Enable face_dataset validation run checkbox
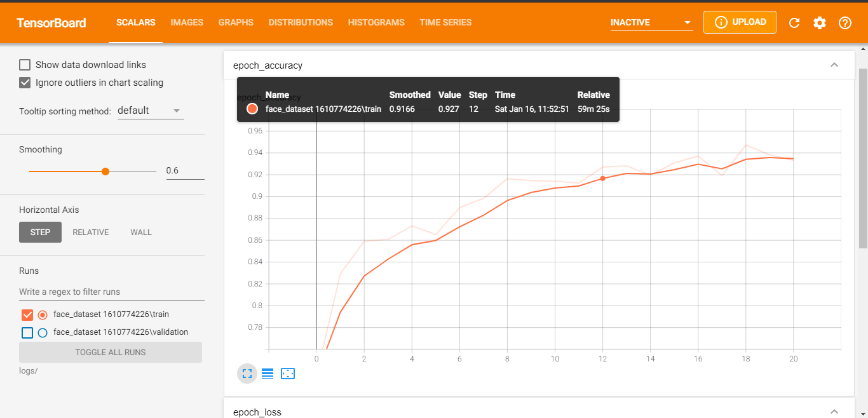868x418 pixels. (x=27, y=332)
